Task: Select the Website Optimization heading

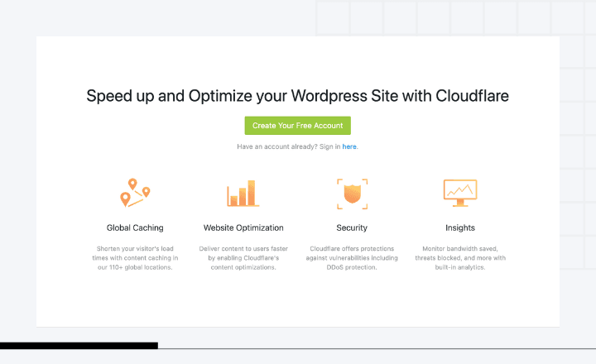Action: [x=243, y=227]
